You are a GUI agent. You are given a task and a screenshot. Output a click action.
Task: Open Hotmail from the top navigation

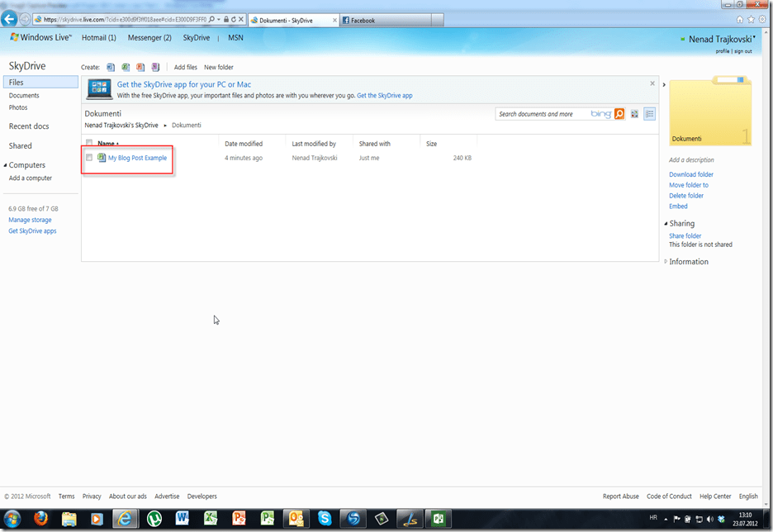click(x=98, y=38)
